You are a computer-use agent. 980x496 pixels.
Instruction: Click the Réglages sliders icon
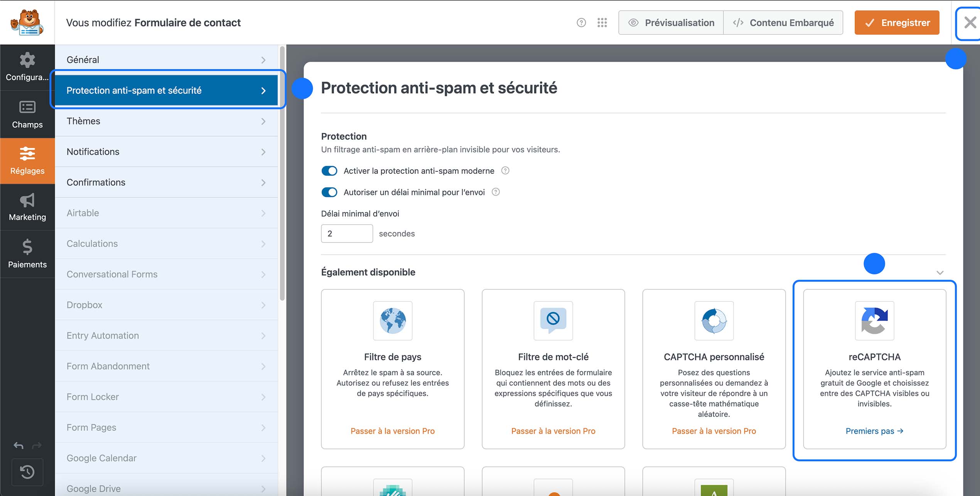coord(27,161)
